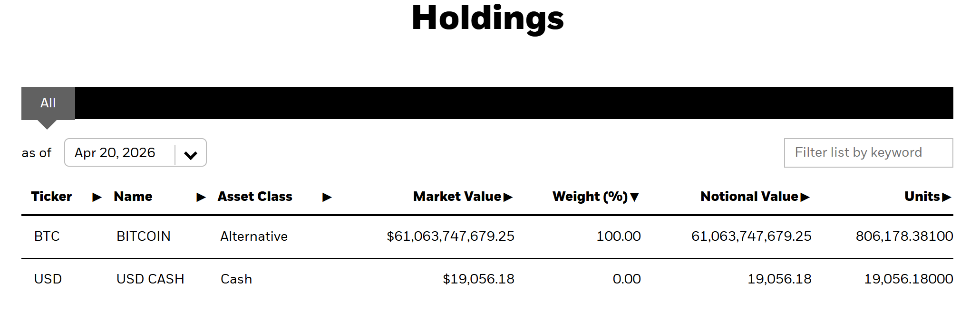
Task: Select the BTC ticker cell
Action: point(47,236)
